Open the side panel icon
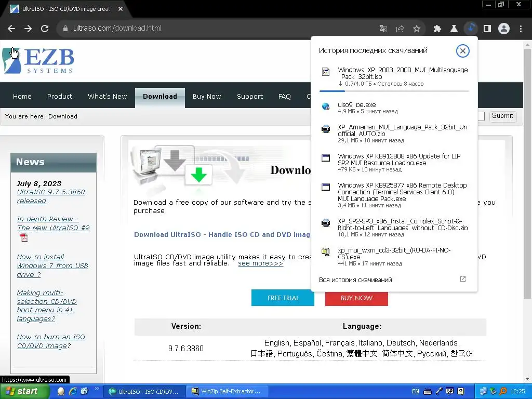The width and height of the screenshot is (532, 399). 487,29
